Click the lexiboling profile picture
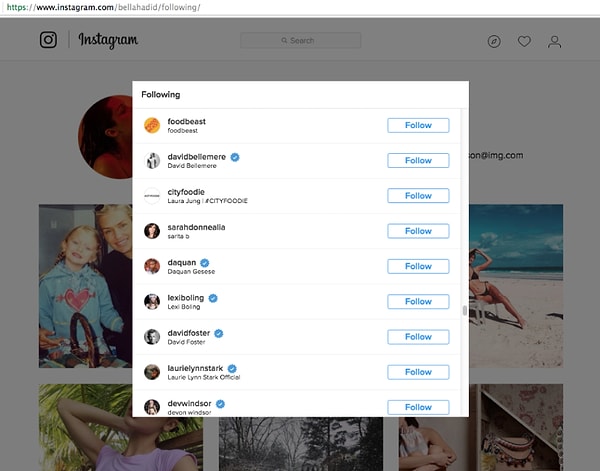 152,301
